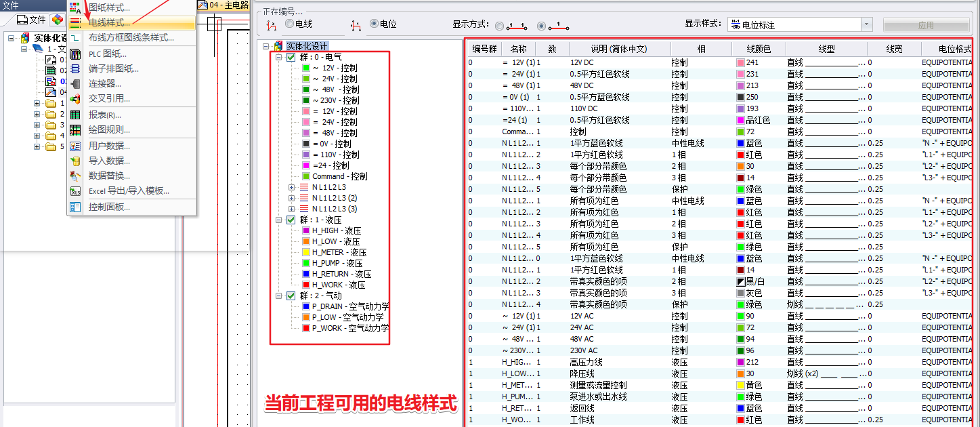The image size is (980, 427).
Task: Select the 电位 radio button
Action: 374,24
